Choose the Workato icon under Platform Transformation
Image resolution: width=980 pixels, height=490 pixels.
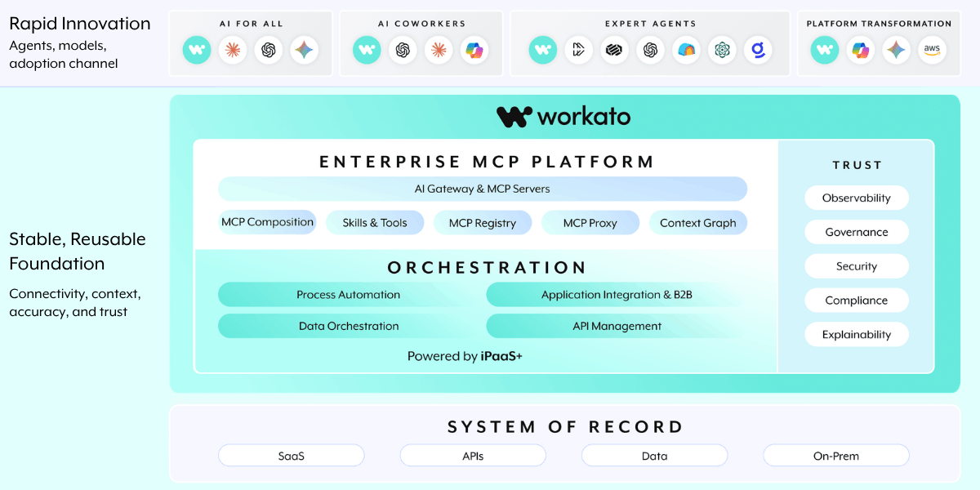825,51
